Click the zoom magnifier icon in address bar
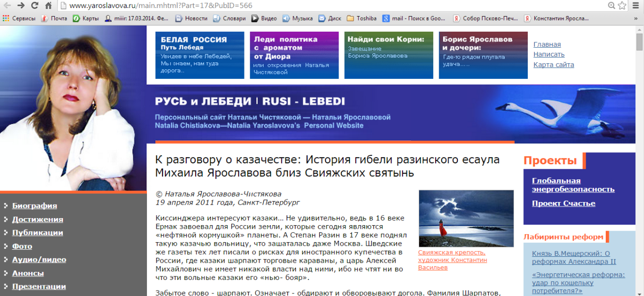Screen dimensions: 644x296 (x=611, y=6)
